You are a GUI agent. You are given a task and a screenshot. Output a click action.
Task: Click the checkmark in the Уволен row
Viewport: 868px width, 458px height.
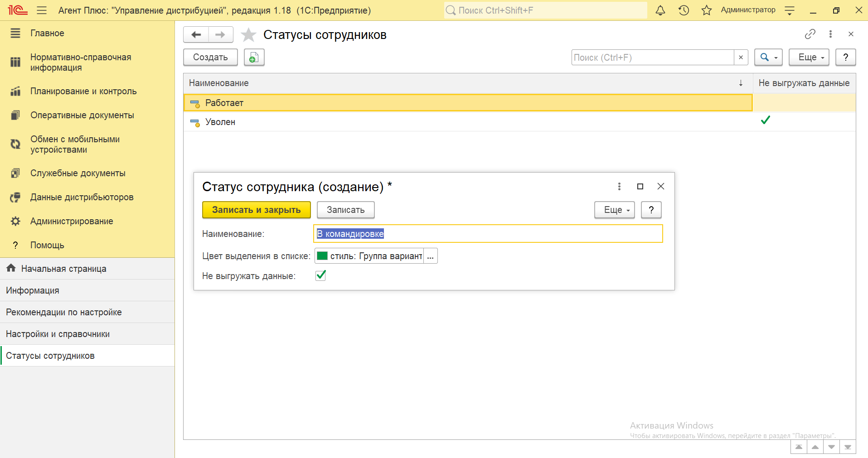click(765, 121)
